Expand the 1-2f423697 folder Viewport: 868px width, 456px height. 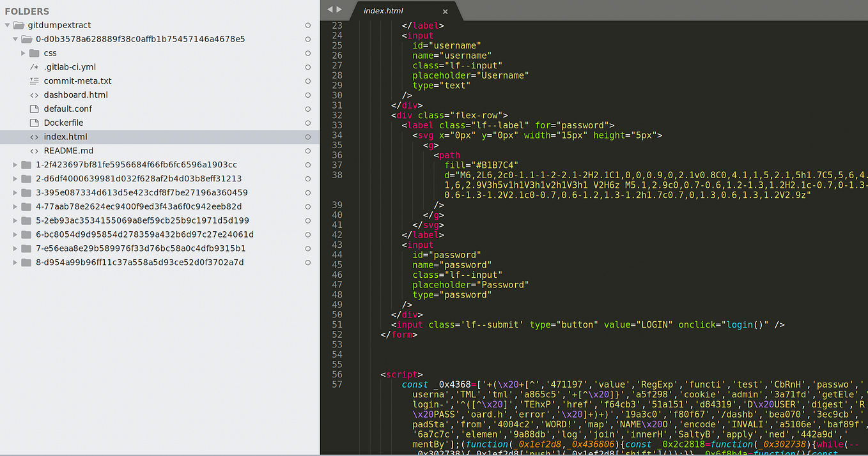pos(15,164)
